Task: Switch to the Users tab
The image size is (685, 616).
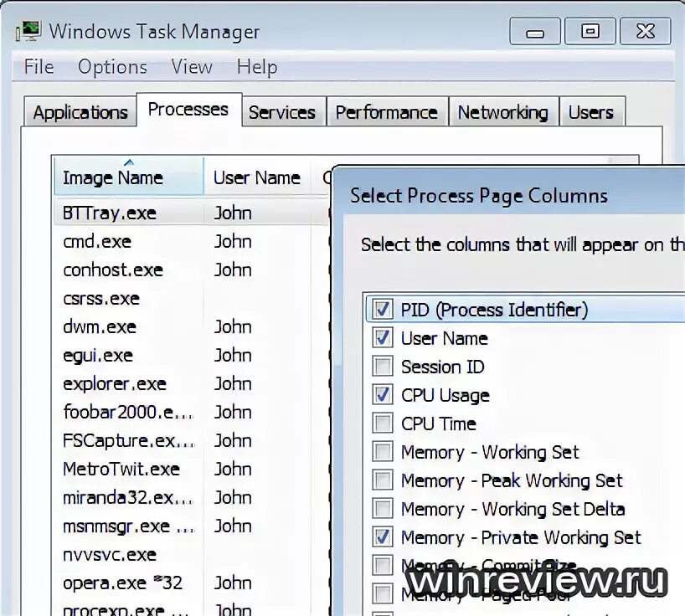Action: point(591,112)
